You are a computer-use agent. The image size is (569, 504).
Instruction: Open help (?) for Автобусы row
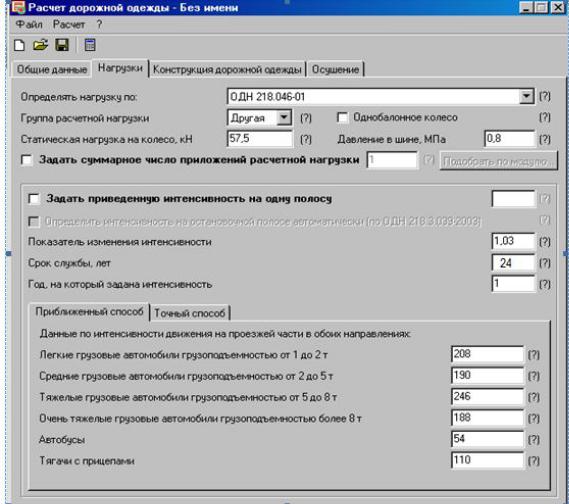coord(533,439)
